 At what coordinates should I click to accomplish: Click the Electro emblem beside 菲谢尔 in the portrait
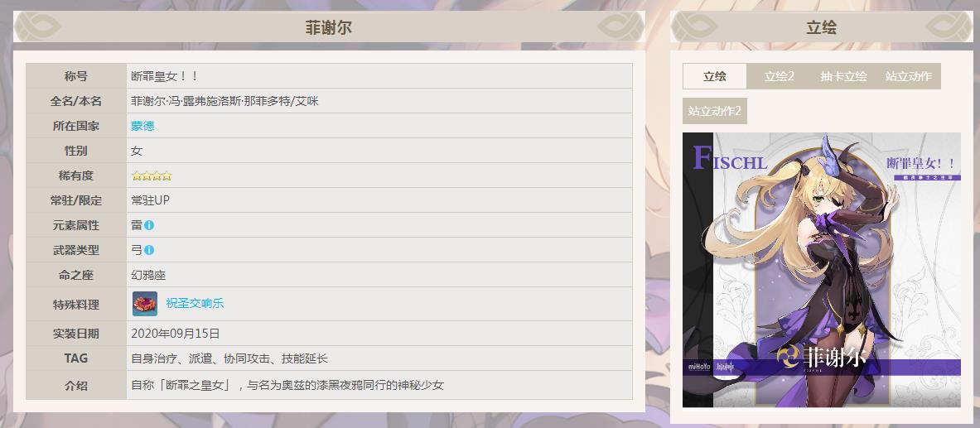coord(789,357)
